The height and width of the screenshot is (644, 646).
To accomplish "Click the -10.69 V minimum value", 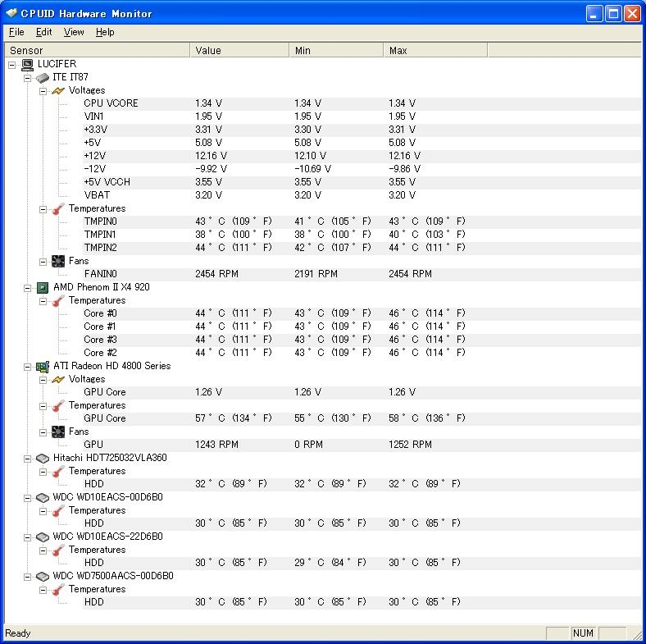I will tap(312, 169).
